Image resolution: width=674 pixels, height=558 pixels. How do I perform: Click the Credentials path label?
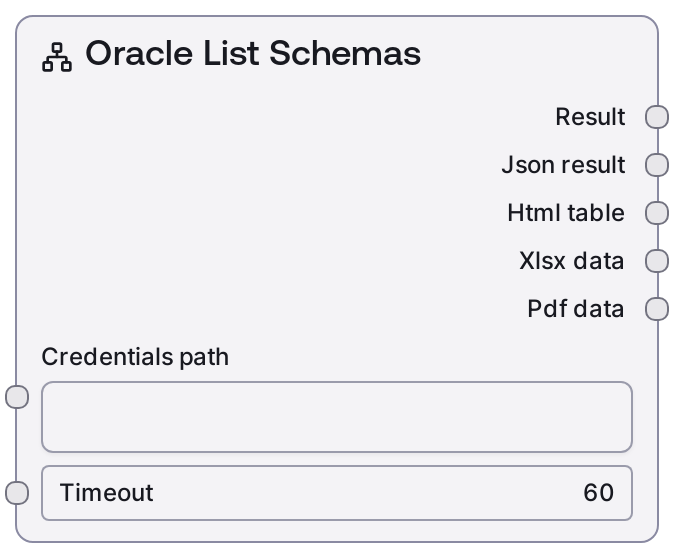[x=135, y=357]
